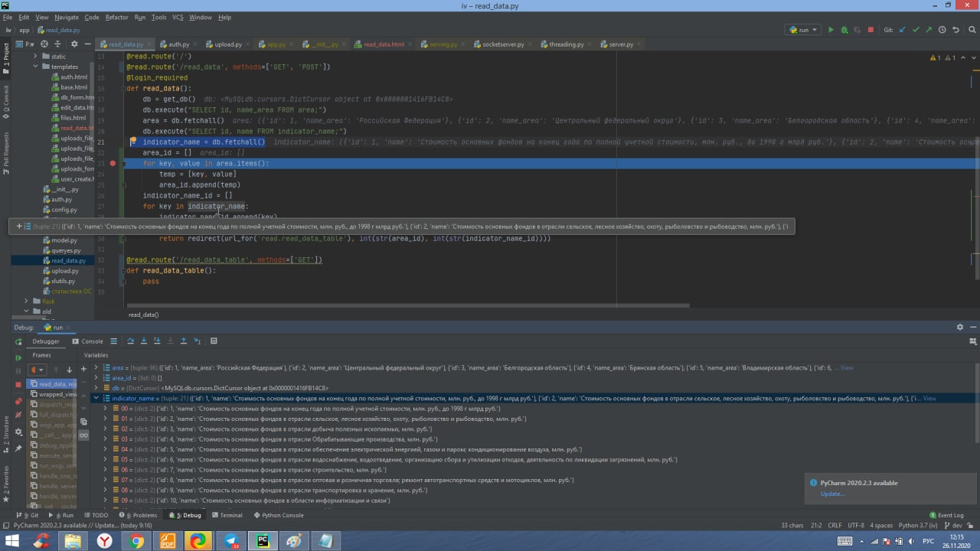Screen dimensions: 980x551
Task: Click the Telegram icon in the taskbar
Action: click(230, 541)
